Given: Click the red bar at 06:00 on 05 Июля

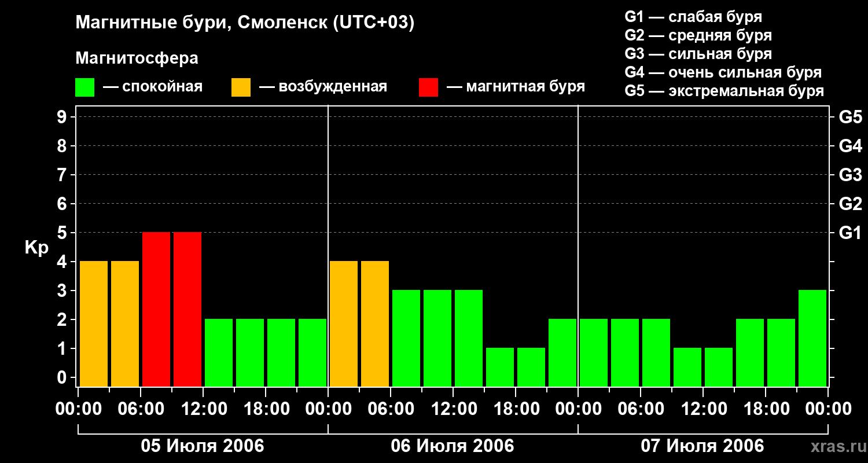Looking at the screenshot, I should click(156, 309).
